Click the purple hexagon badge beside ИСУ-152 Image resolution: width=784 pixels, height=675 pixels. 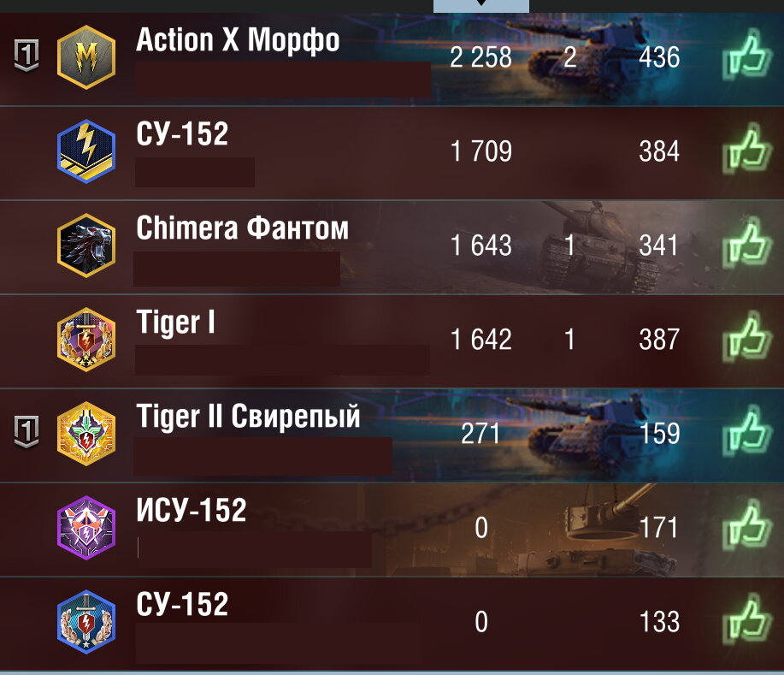[86, 527]
